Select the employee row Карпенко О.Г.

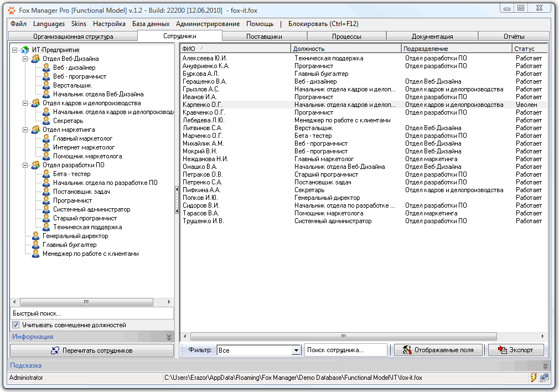coord(364,105)
